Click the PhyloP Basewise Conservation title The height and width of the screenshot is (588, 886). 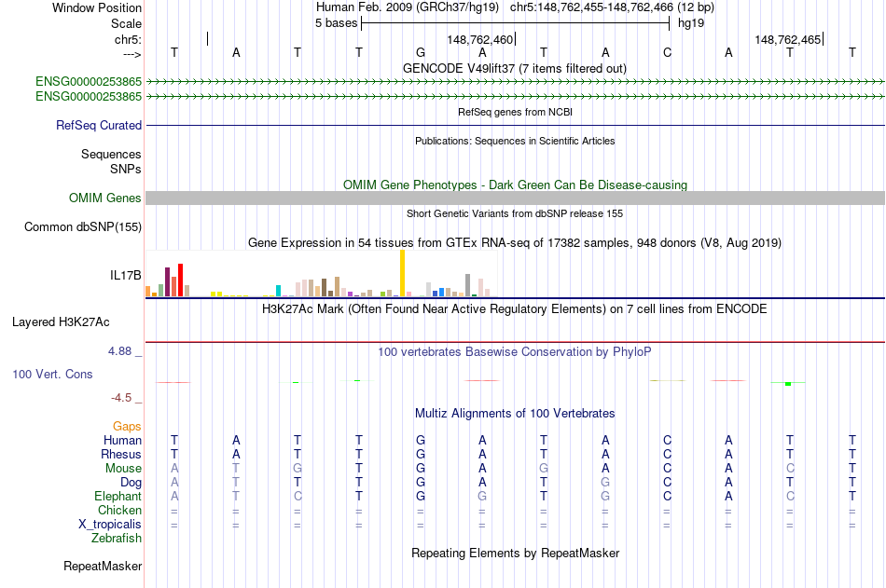[x=515, y=352]
